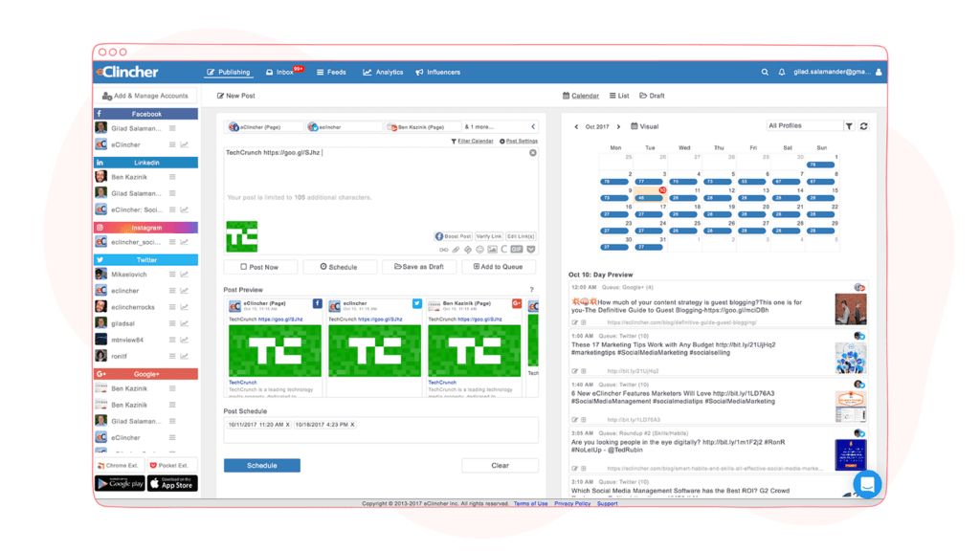Remove the 10/11/2017 11:20 AM schedule time
980x551 pixels.
pyautogui.click(x=287, y=425)
